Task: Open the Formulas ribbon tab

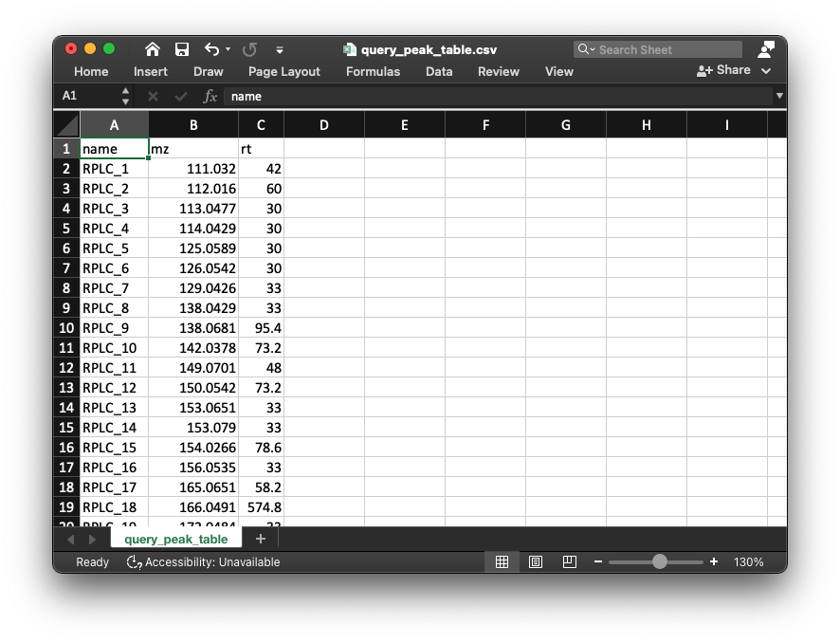Action: (x=373, y=71)
